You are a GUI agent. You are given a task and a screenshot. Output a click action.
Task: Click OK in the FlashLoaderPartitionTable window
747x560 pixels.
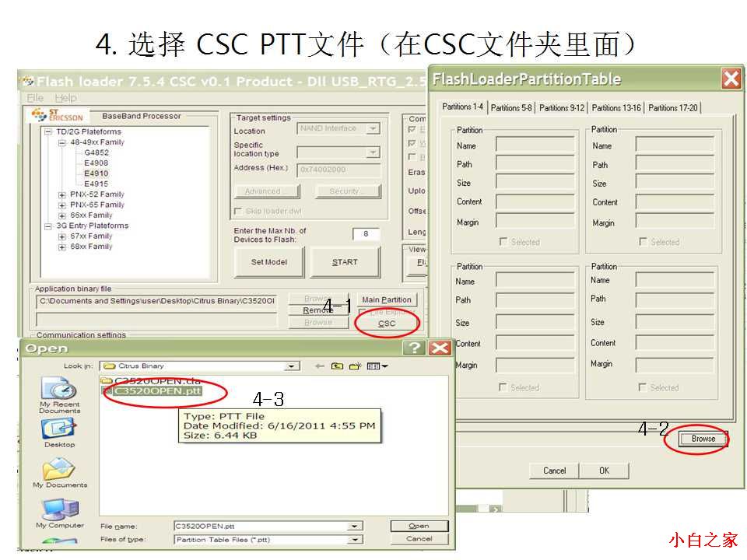(604, 471)
